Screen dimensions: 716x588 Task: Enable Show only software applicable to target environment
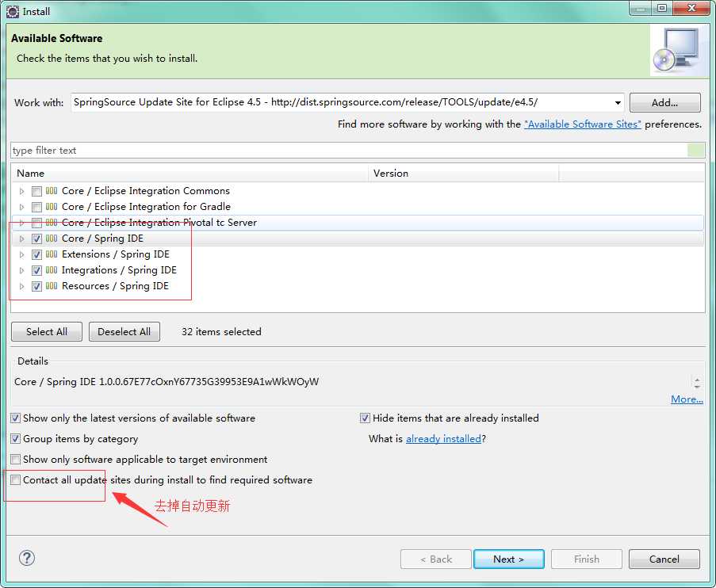coord(16,460)
